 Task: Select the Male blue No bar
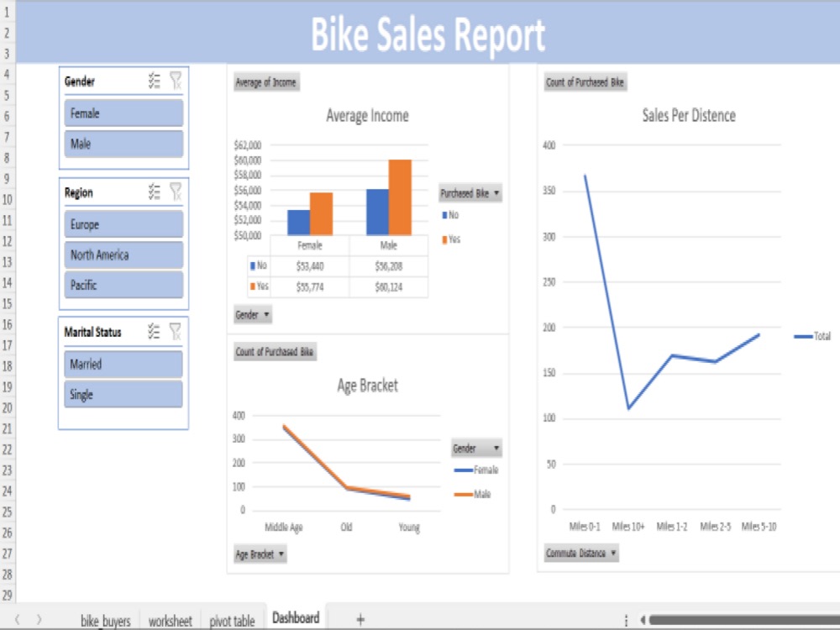click(x=378, y=213)
